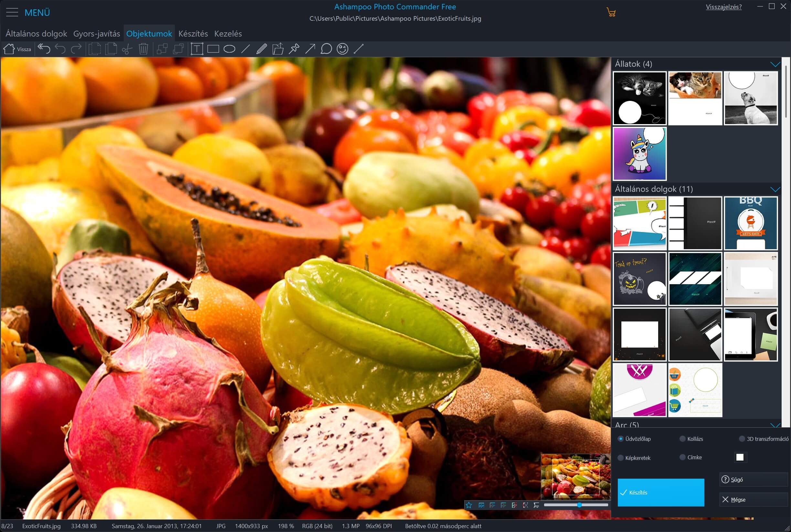The width and height of the screenshot is (791, 532).
Task: Select the Pencil drawing tool
Action: pyautogui.click(x=261, y=49)
